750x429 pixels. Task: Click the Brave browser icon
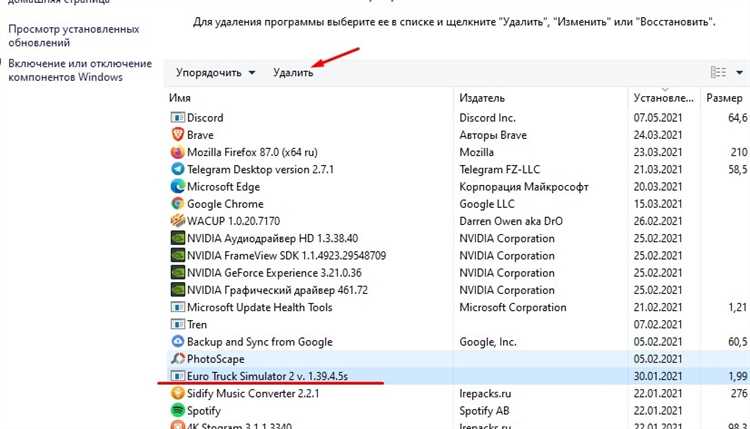pyautogui.click(x=177, y=135)
